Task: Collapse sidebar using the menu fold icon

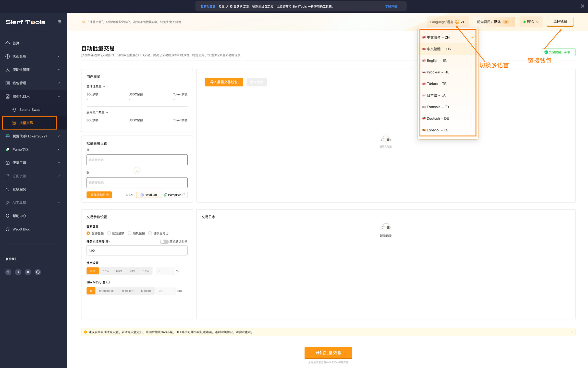Action: click(59, 22)
